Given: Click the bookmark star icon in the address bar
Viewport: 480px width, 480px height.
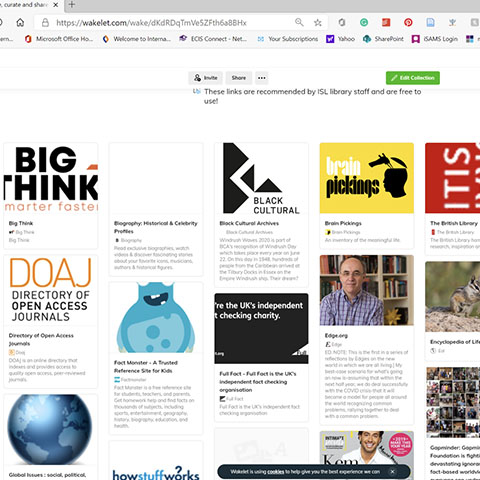Looking at the screenshot, I should click(x=318, y=23).
